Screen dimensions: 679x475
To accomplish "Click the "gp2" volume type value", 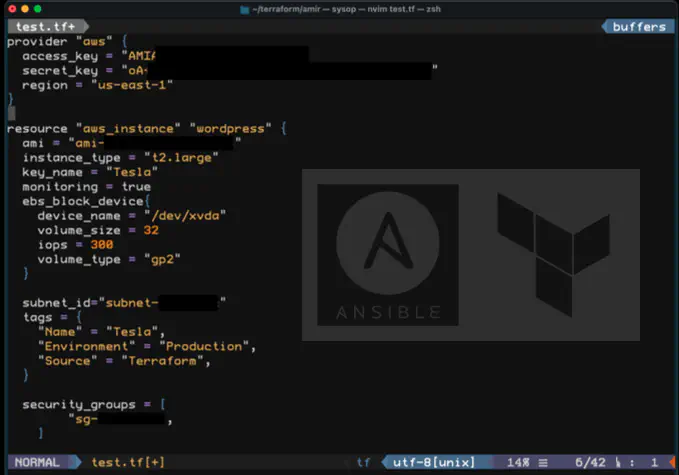I will click(x=162, y=259).
